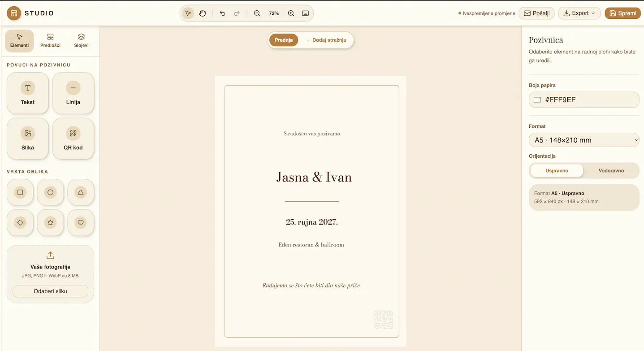Click the Vaša fotografija upload icon
644x351 pixels.
(50, 255)
